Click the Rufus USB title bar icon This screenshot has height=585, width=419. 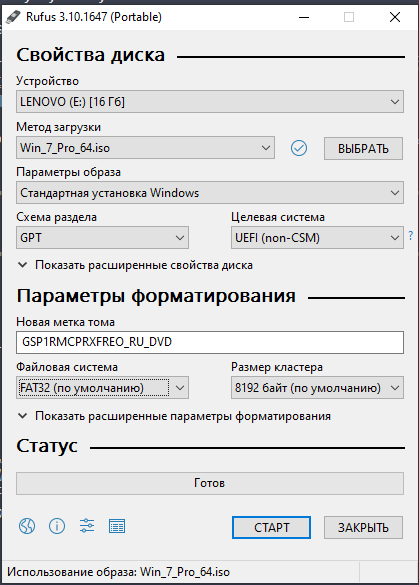(13, 17)
